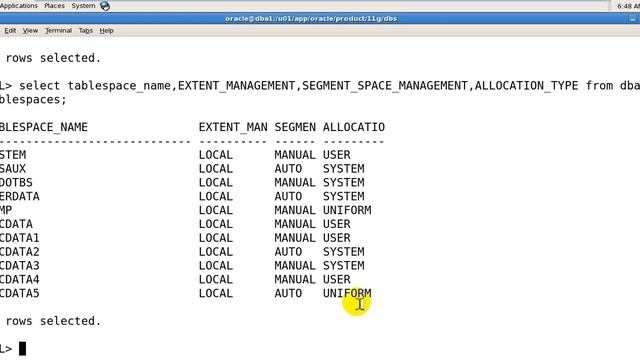The width and height of the screenshot is (640, 360).
Task: Click the CDATA5 tablespace row name
Action: coord(20,293)
